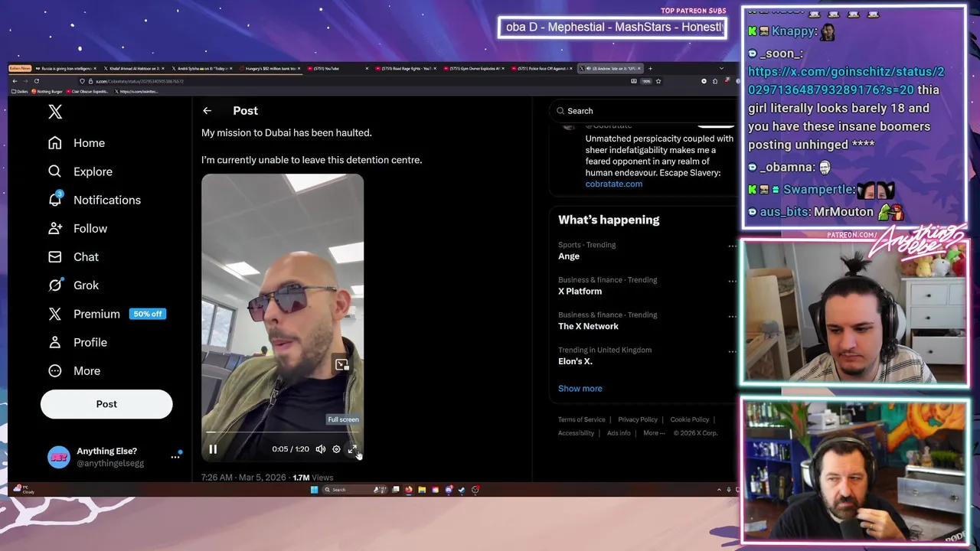Open File Explorer from the taskbar

point(422,490)
